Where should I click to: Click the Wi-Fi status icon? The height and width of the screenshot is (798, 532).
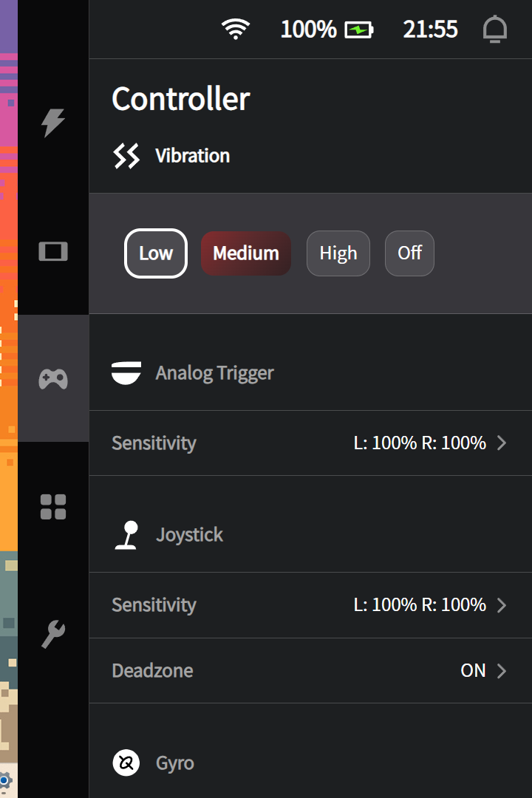236,30
